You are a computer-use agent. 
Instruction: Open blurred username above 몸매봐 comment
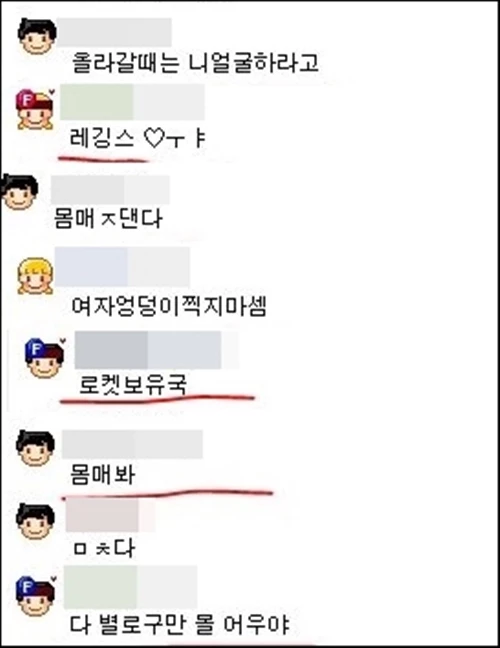(x=132, y=444)
